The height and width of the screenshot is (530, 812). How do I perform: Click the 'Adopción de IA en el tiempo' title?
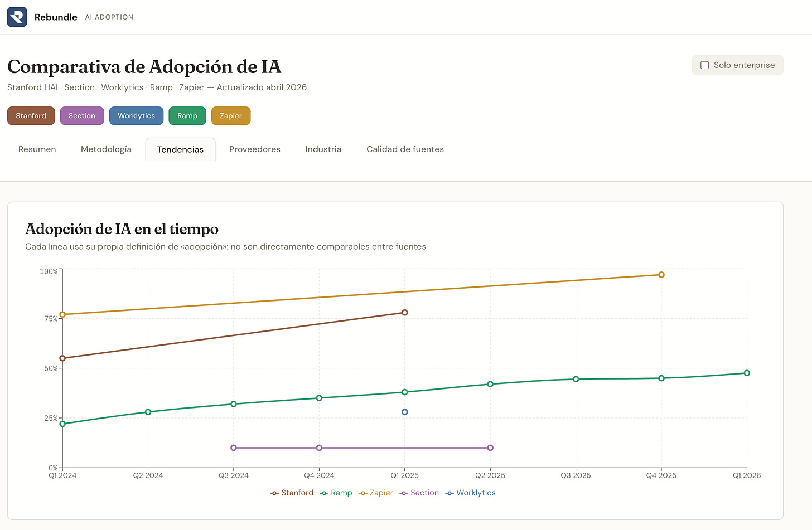[122, 229]
